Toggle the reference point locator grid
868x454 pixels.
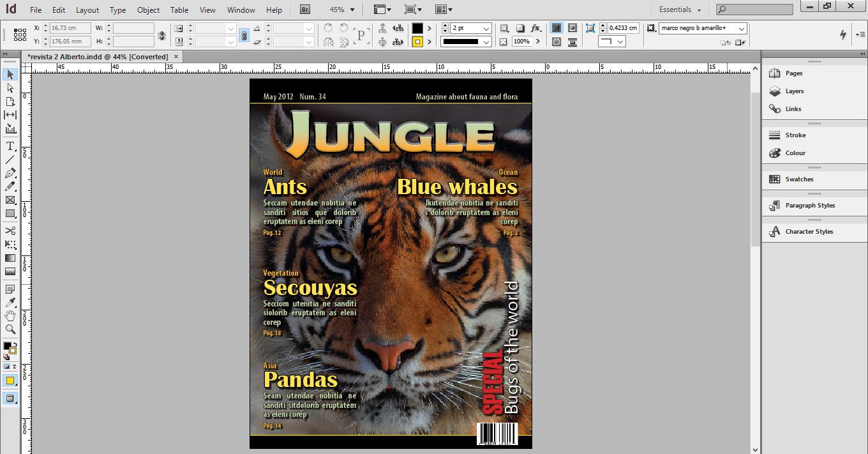(20, 35)
